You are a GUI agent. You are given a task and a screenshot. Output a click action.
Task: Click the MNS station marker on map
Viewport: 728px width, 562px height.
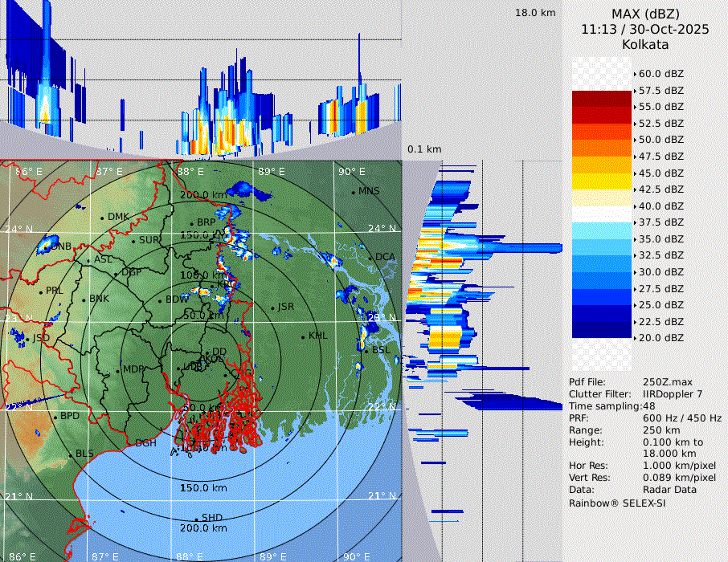(353, 191)
